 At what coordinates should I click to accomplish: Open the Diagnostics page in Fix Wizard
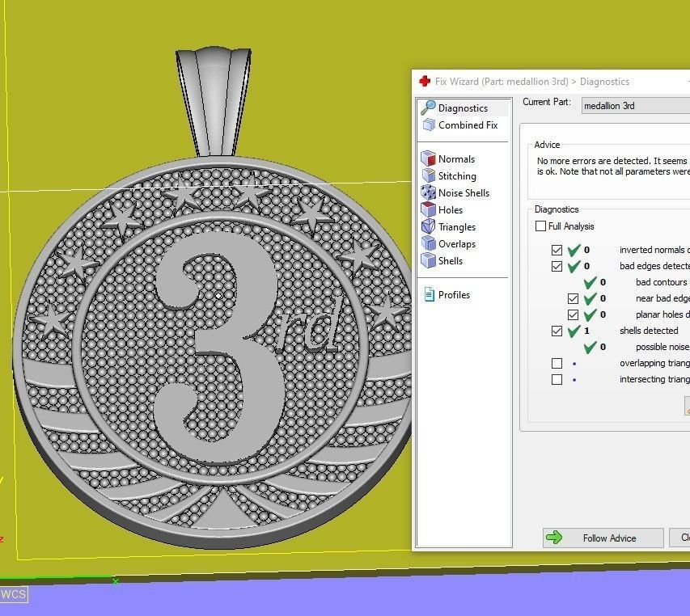click(x=463, y=108)
